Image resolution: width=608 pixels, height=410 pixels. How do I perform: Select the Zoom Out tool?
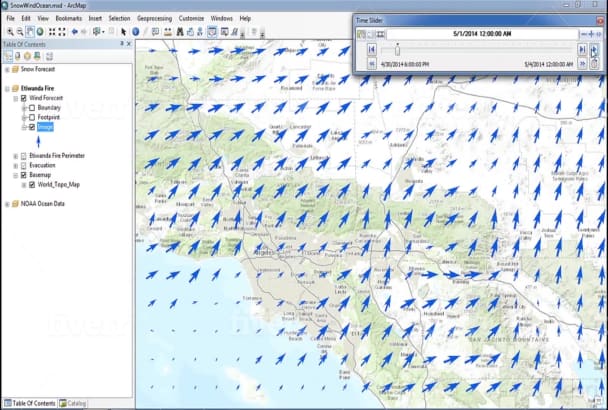click(x=20, y=32)
